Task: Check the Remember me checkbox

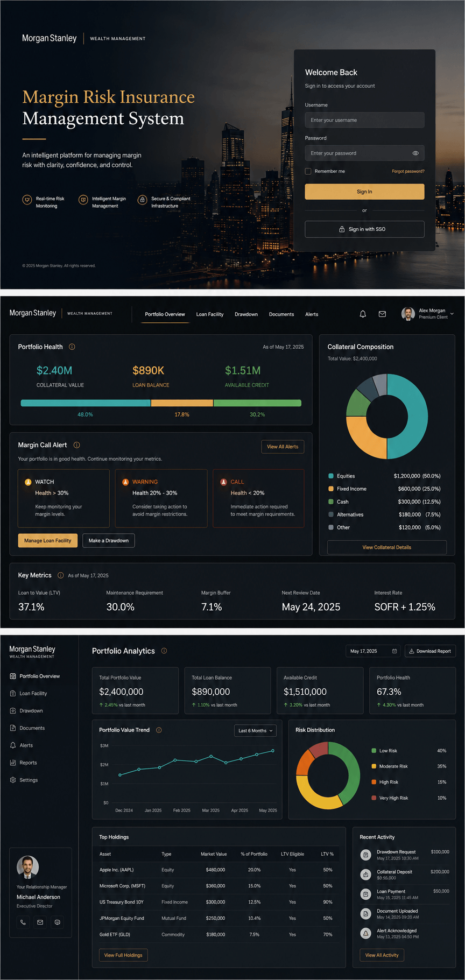Action: (308, 171)
